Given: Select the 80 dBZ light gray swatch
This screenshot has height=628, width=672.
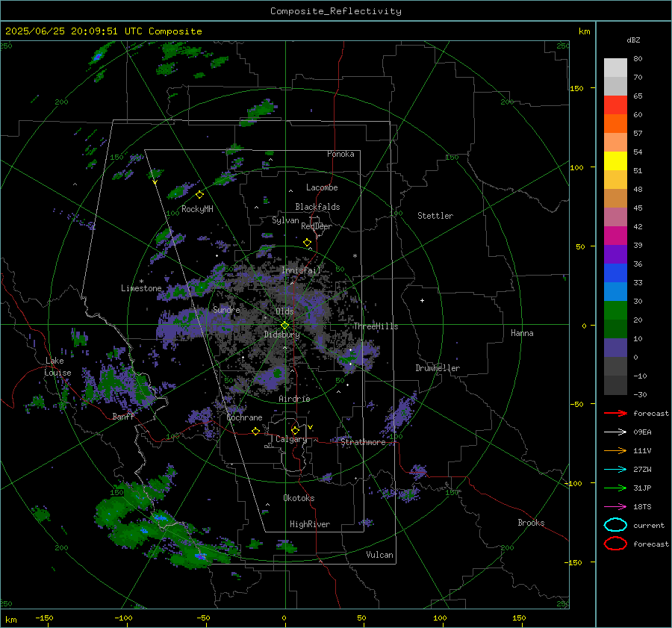Looking at the screenshot, I should pos(615,67).
